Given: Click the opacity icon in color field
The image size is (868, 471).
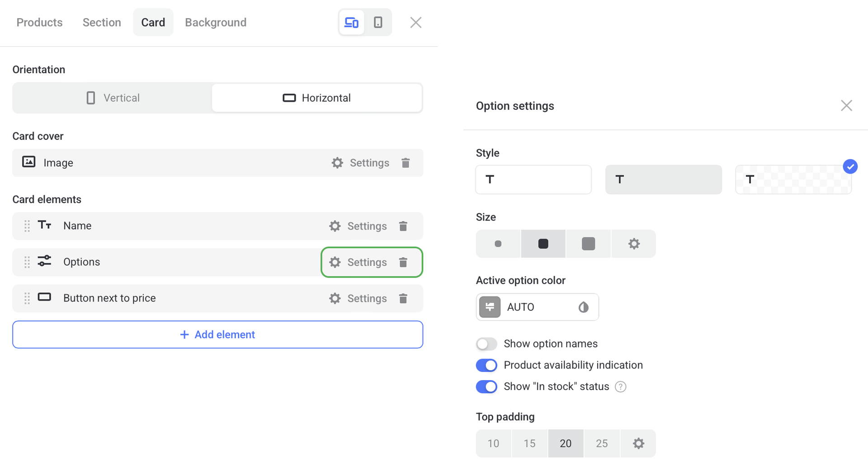Looking at the screenshot, I should tap(583, 307).
